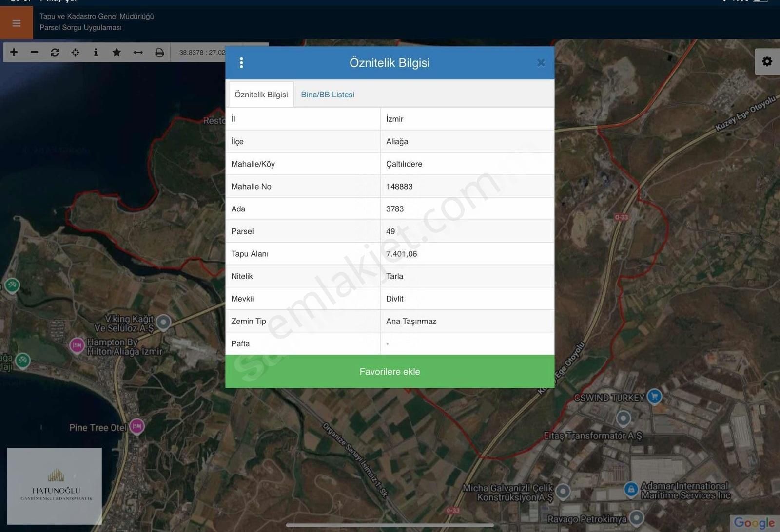Image resolution: width=780 pixels, height=532 pixels.
Task: Select the info query tool
Action: click(96, 52)
